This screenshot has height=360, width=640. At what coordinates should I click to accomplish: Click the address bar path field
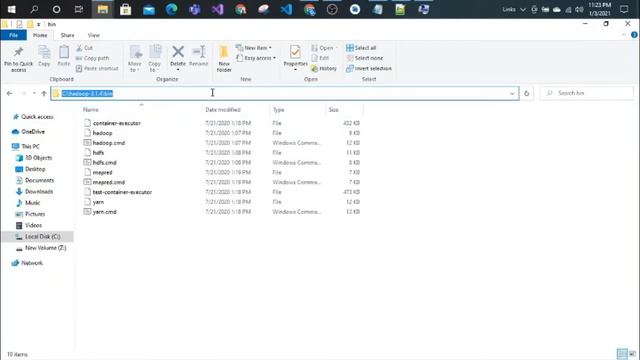(284, 93)
